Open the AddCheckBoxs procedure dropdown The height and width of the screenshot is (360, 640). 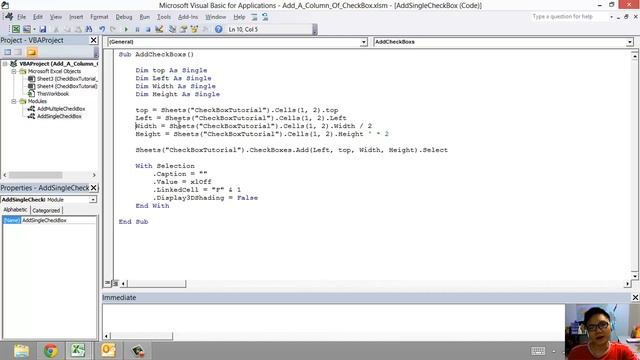pyautogui.click(x=630, y=42)
